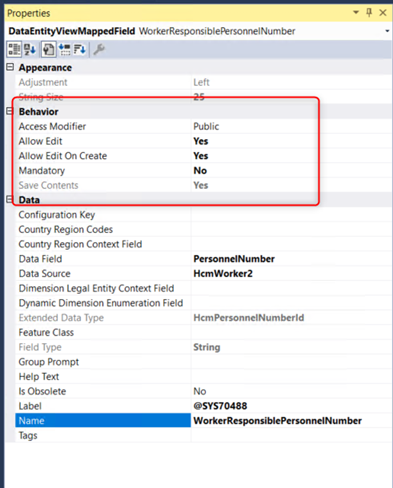This screenshot has width=393, height=488.
Task: Click the WorkerResponsiblePersonnelNumber name value
Action: coord(277,420)
